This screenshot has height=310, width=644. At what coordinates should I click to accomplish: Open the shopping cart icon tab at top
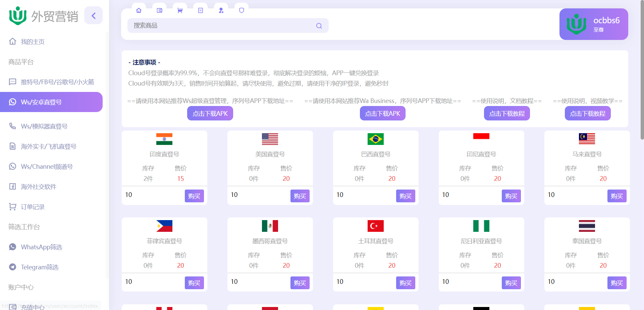coord(180,10)
